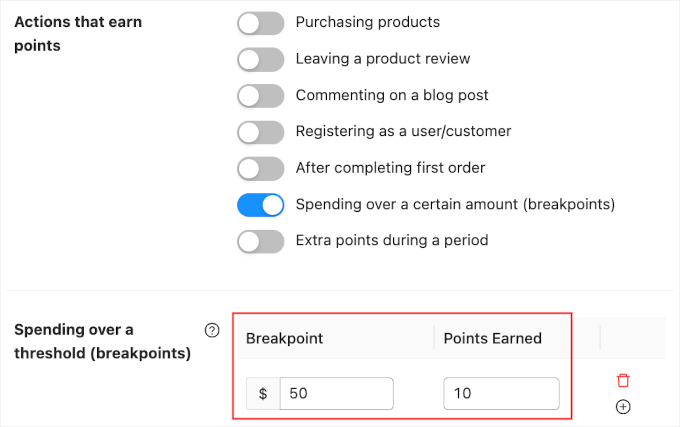Disable Spending over a certain amount switch

pyautogui.click(x=261, y=205)
